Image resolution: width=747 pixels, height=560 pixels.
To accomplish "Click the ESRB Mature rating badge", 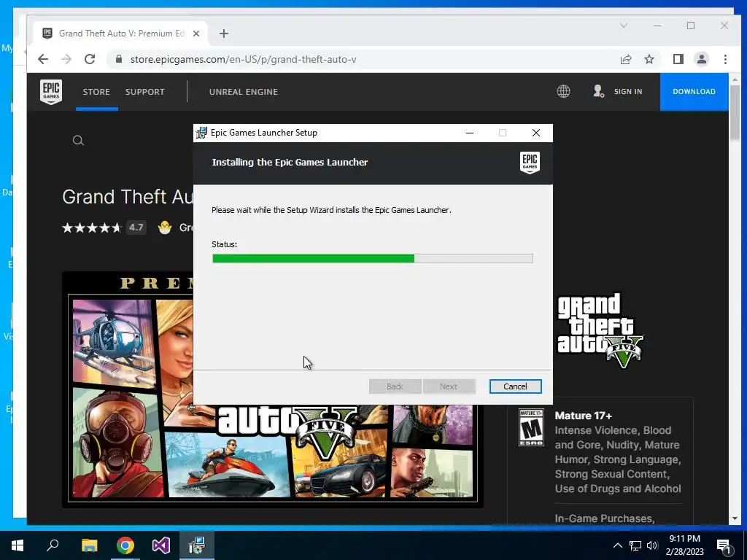I will (x=531, y=427).
